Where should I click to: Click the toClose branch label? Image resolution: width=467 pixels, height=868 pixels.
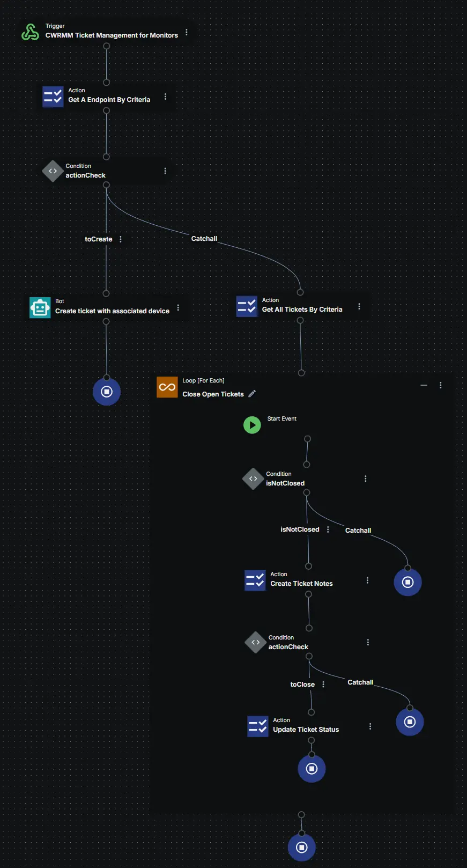coord(302,685)
